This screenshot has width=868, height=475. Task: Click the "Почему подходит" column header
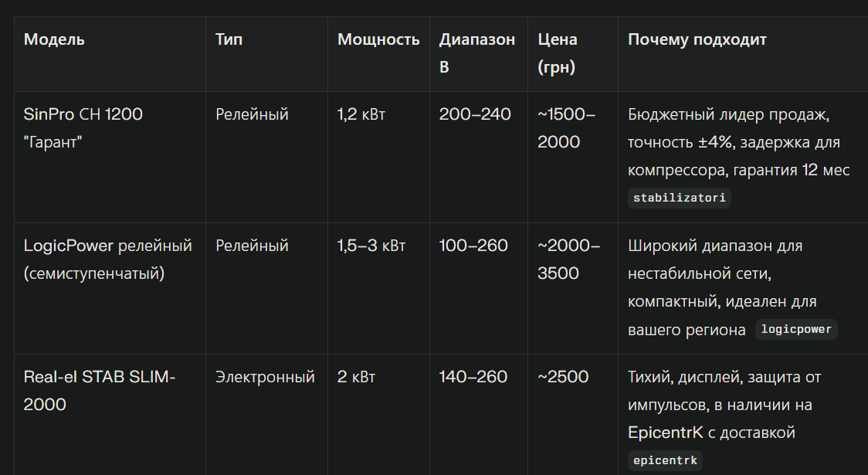697,39
